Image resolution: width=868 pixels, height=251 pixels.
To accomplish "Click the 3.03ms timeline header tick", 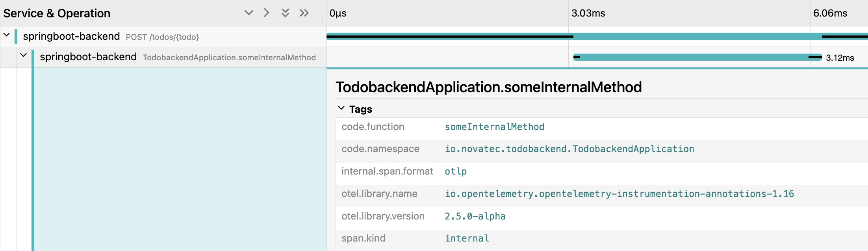I will (588, 13).
